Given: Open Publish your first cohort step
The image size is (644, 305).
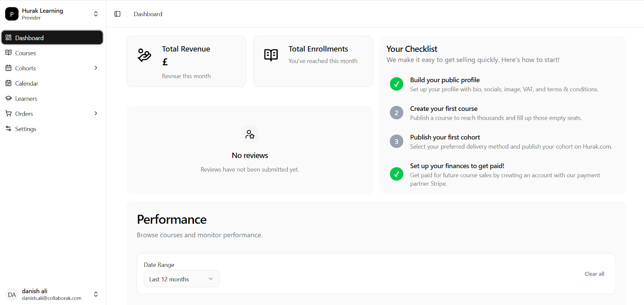Looking at the screenshot, I should [445, 137].
